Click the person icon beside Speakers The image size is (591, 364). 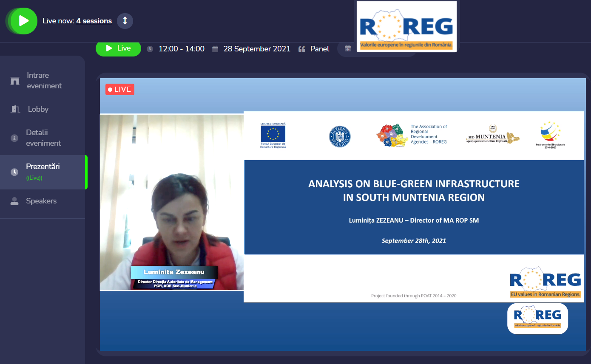point(14,201)
